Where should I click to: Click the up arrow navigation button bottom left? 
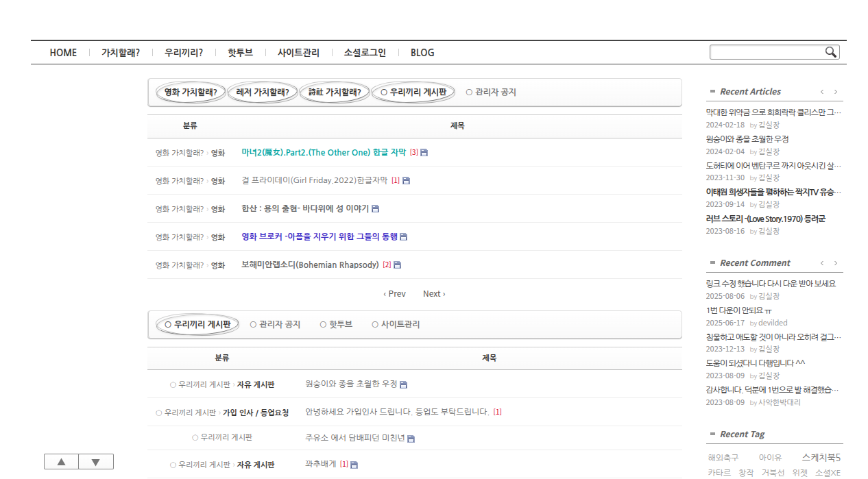click(x=61, y=461)
